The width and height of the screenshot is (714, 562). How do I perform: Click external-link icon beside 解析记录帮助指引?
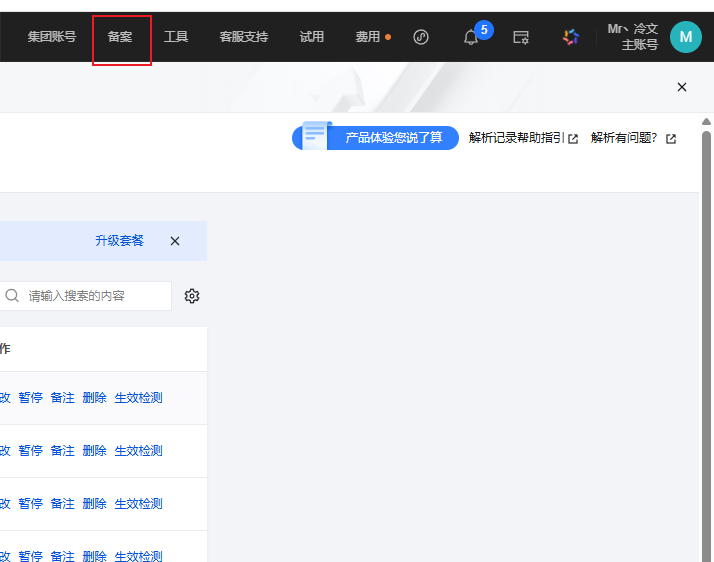pyautogui.click(x=573, y=139)
